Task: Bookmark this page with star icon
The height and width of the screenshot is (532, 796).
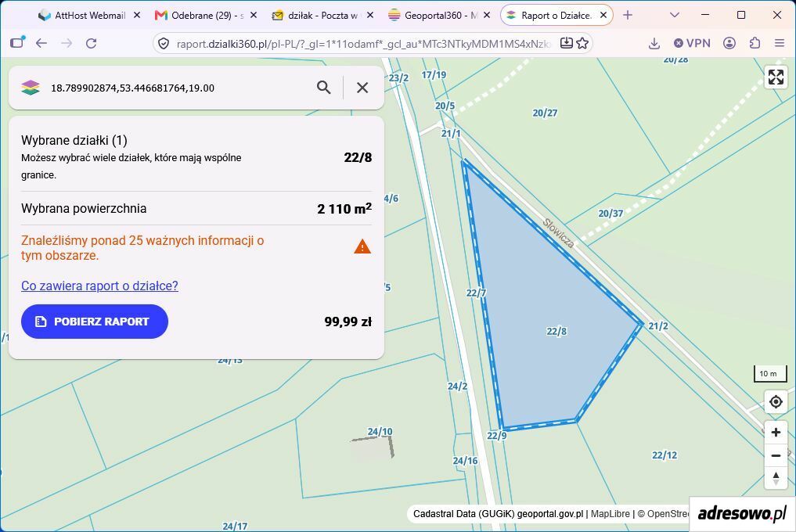Action: [583, 43]
